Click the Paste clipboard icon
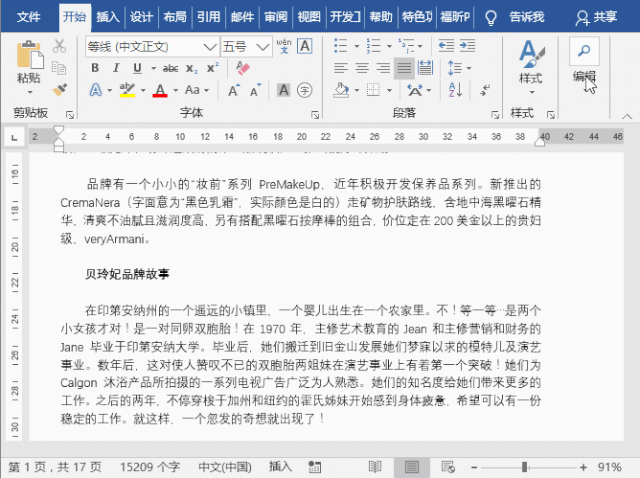Viewport: 640px width, 478px height. (29, 54)
